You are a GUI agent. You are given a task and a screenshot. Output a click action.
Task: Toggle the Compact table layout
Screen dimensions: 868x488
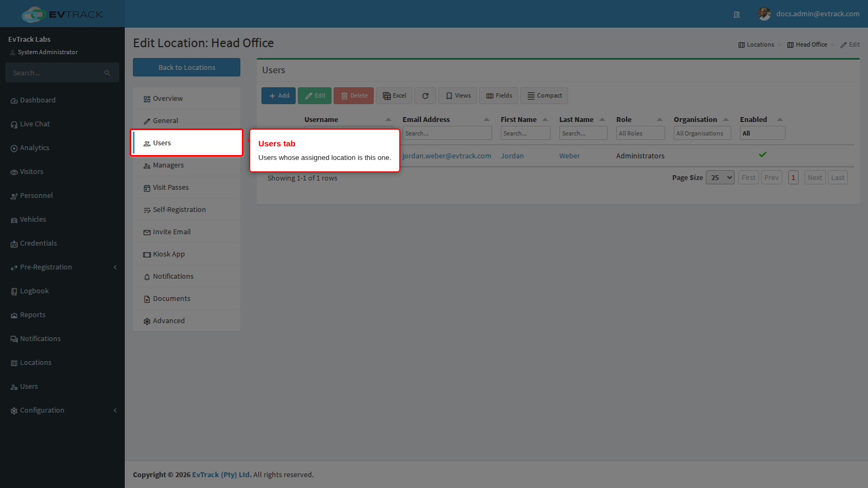pyautogui.click(x=544, y=96)
